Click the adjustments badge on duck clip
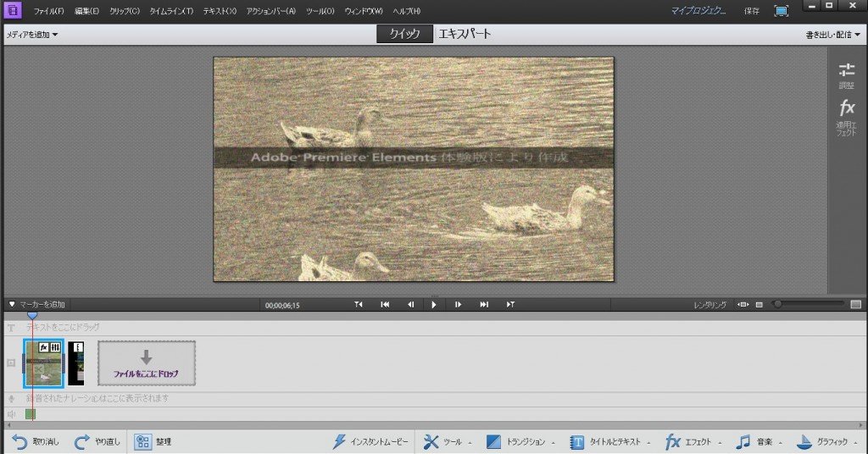 pyautogui.click(x=55, y=347)
